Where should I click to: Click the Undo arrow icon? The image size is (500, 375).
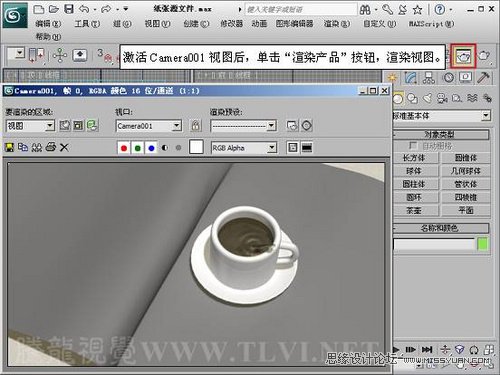pyautogui.click(x=84, y=9)
